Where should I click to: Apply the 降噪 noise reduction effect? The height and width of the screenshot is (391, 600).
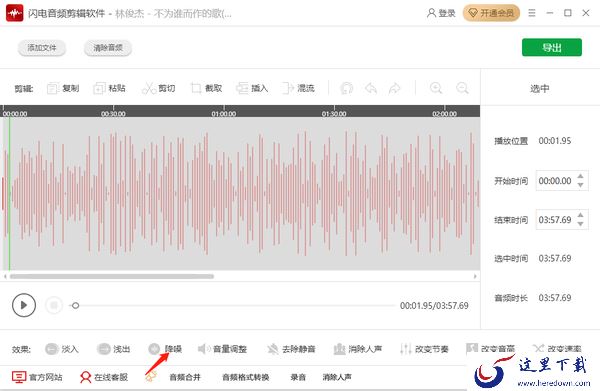(x=165, y=349)
